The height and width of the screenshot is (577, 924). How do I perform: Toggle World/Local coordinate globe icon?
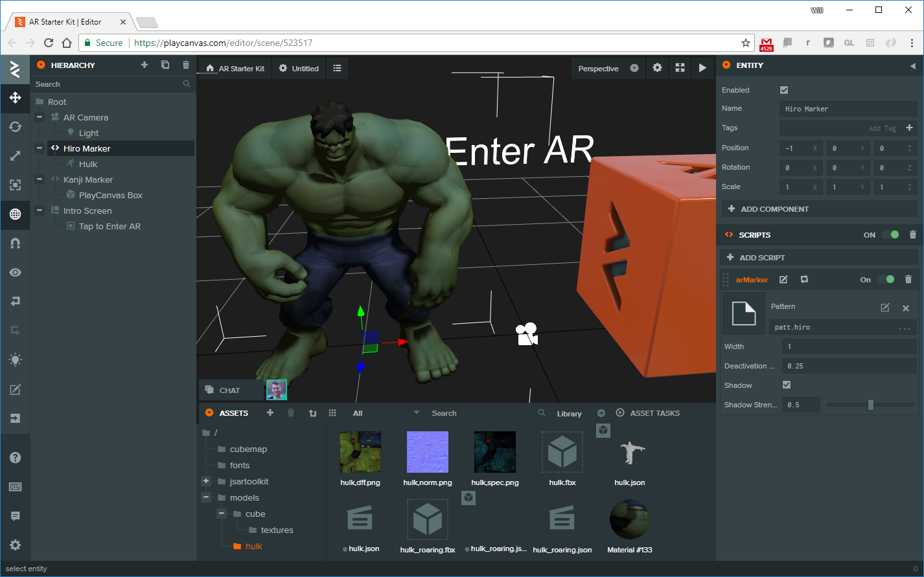click(x=15, y=214)
